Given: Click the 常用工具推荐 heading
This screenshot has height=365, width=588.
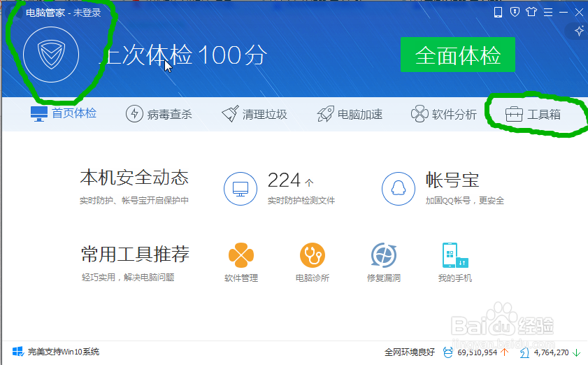Looking at the screenshot, I should pos(135,255).
